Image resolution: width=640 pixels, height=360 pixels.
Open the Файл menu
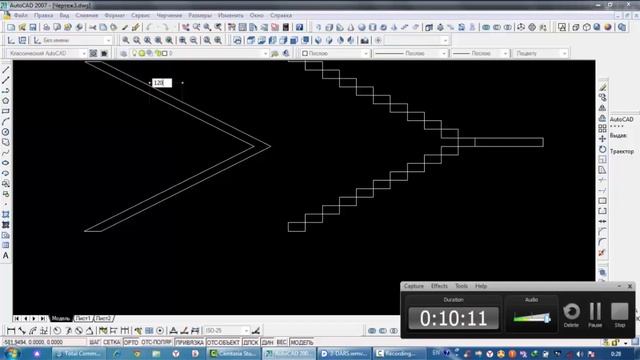[x=20, y=15]
